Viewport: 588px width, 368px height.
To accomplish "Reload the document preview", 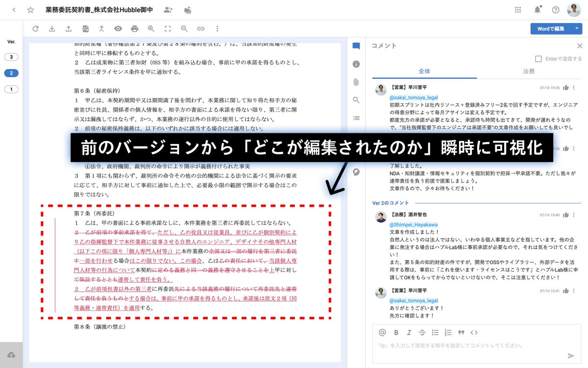I will point(35,28).
